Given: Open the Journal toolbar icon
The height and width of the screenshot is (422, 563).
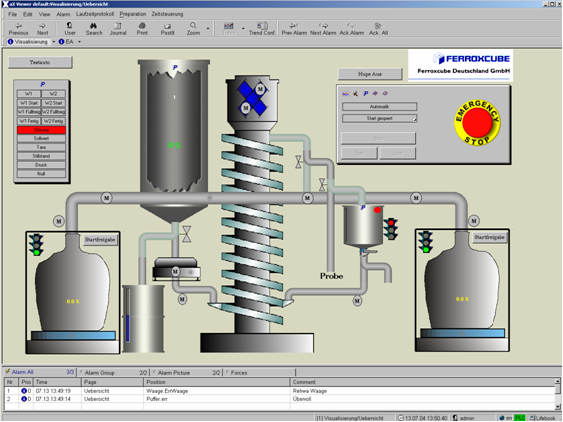Looking at the screenshot, I should click(118, 25).
